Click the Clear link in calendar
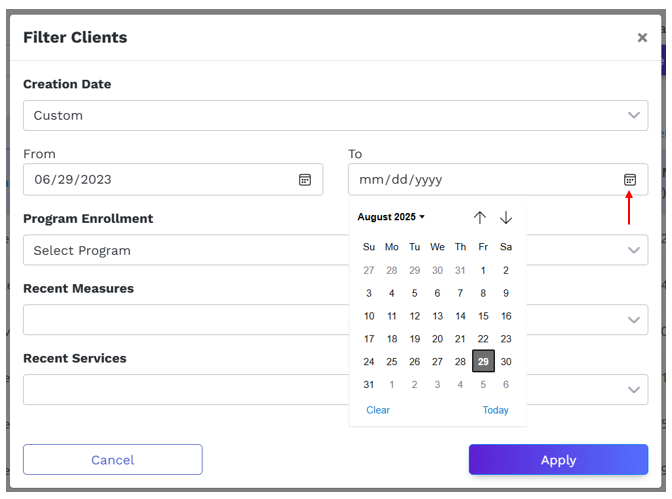672x499 pixels. (x=378, y=410)
